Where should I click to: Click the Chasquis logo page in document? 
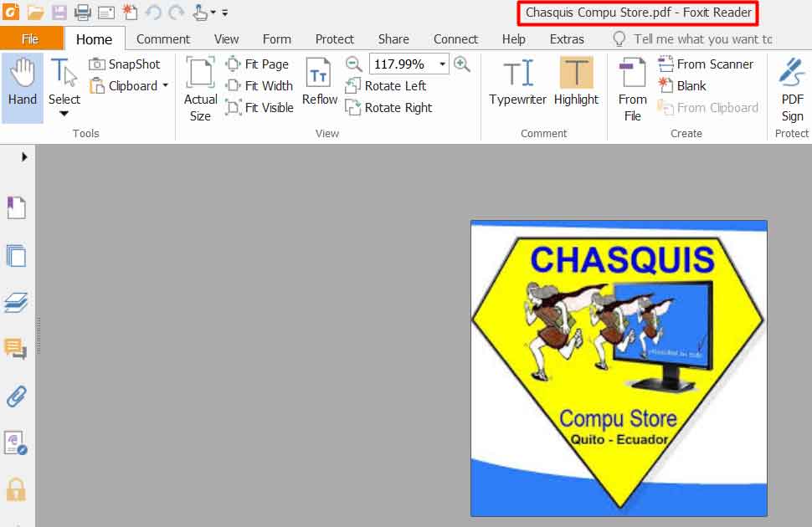pyautogui.click(x=619, y=368)
